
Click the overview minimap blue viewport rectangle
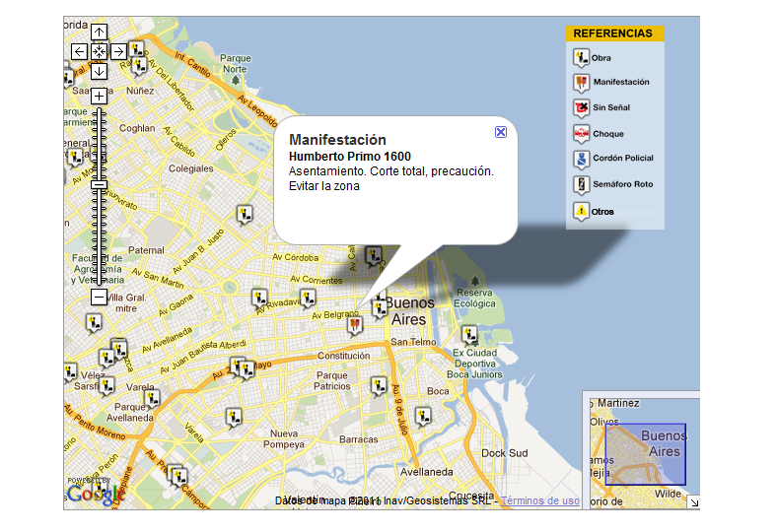(x=645, y=454)
